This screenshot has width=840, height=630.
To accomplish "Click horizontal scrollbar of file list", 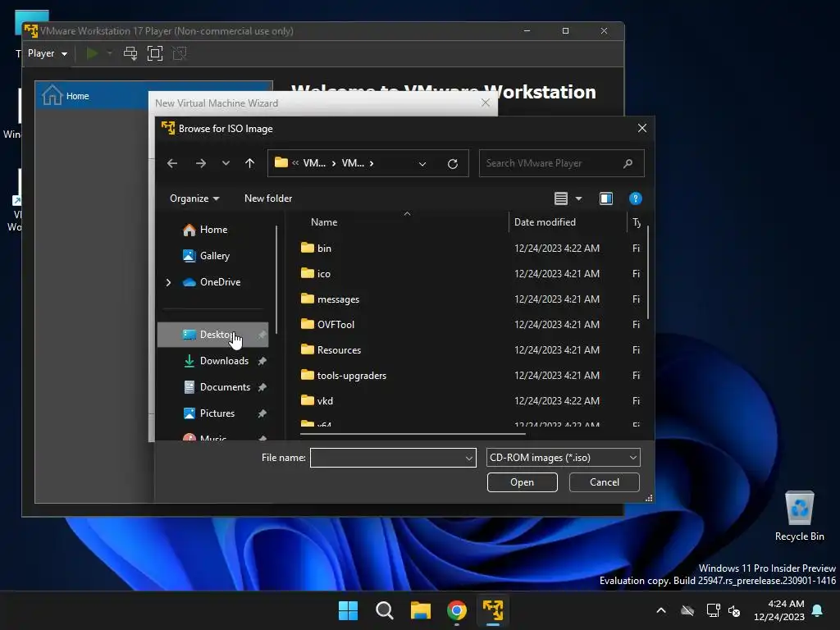I will pyautogui.click(x=413, y=433).
